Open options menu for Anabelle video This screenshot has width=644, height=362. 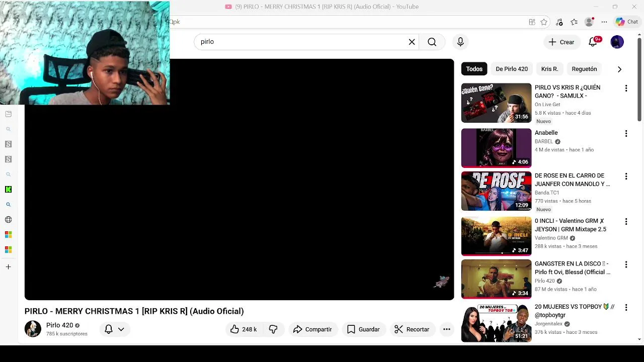pyautogui.click(x=626, y=134)
